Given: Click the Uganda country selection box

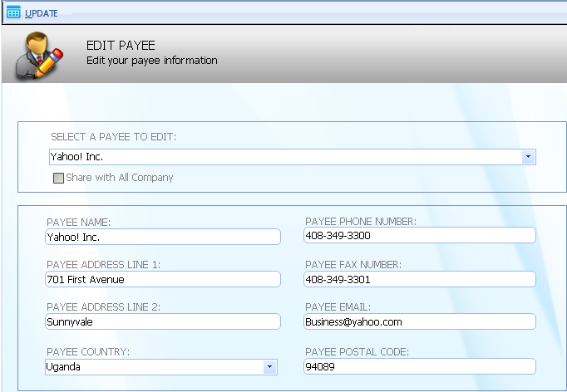Looking at the screenshot, I should point(153,367).
